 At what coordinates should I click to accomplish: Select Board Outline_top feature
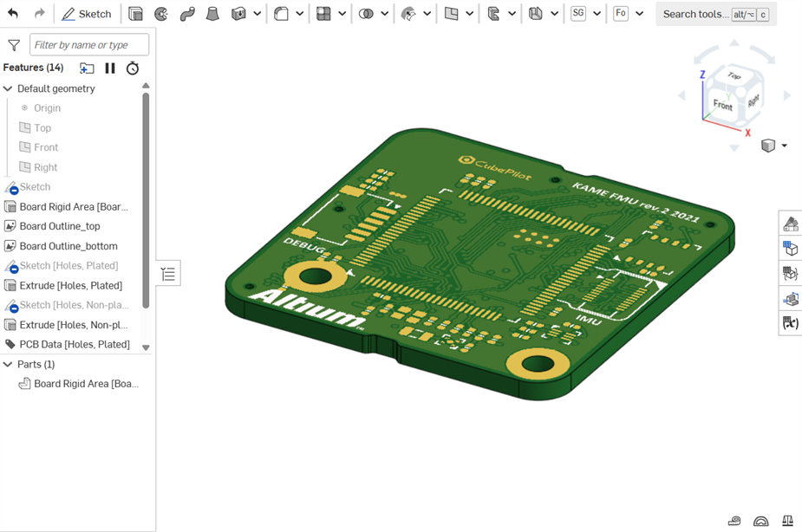coord(60,226)
